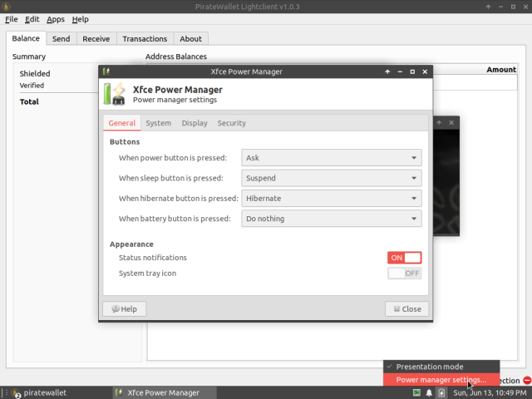The width and height of the screenshot is (532, 399).
Task: Click the 'System tray icon' label
Action: 147,273
